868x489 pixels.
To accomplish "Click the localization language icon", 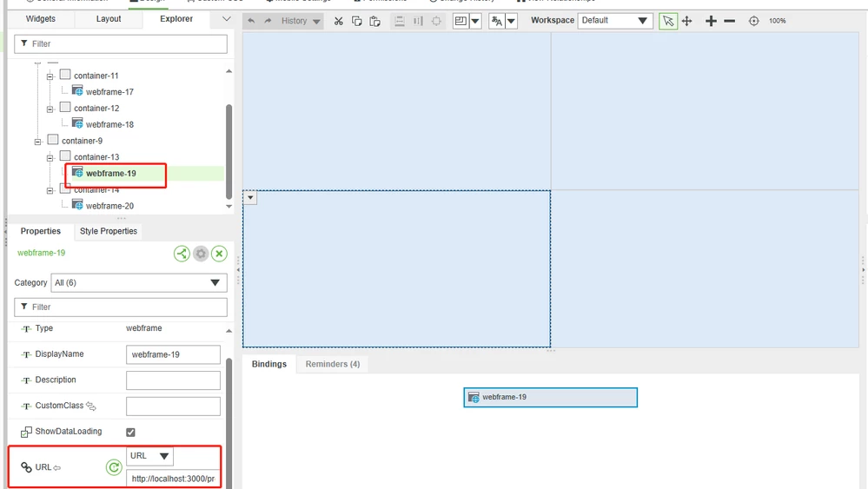I will [x=497, y=21].
